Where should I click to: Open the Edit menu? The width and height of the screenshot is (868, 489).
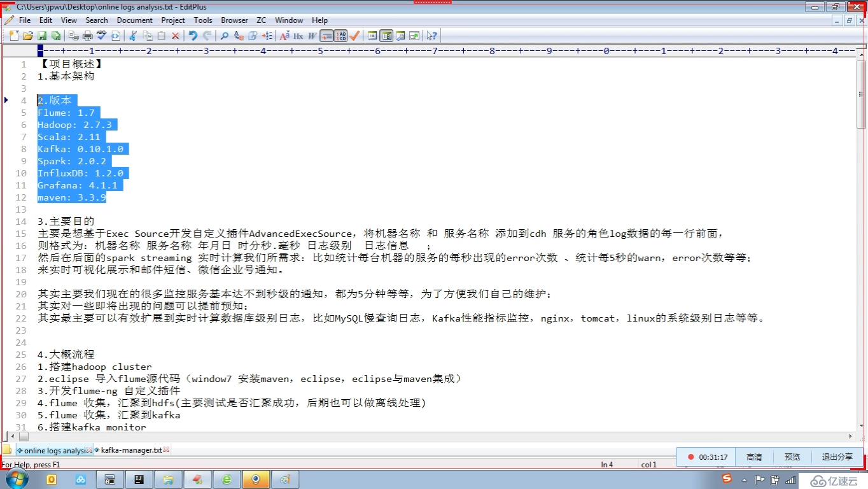(x=46, y=20)
